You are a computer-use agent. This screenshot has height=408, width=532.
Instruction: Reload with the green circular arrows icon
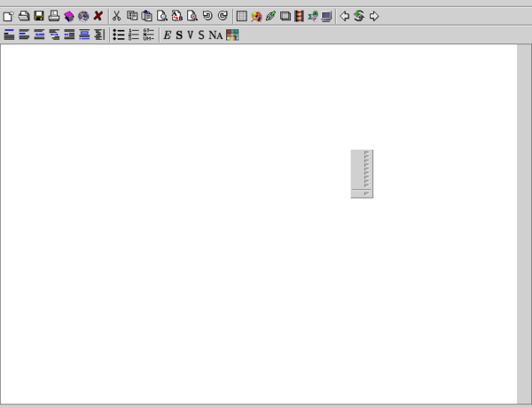(359, 16)
